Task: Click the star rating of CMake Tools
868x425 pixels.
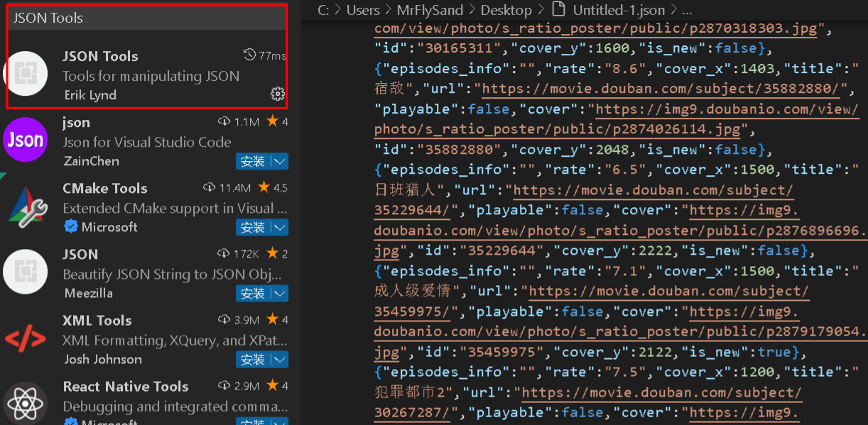Action: point(273,187)
